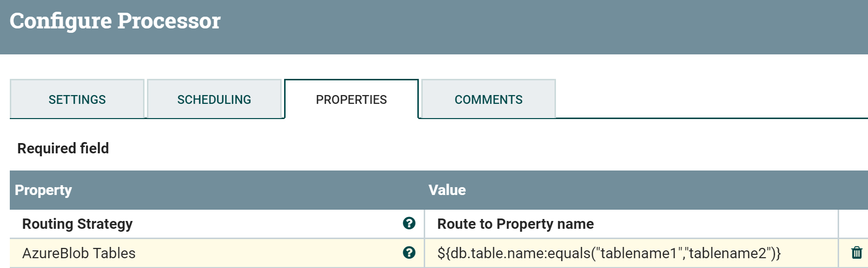Click table header area above the trash icon
868x268 pixels.
(853, 190)
